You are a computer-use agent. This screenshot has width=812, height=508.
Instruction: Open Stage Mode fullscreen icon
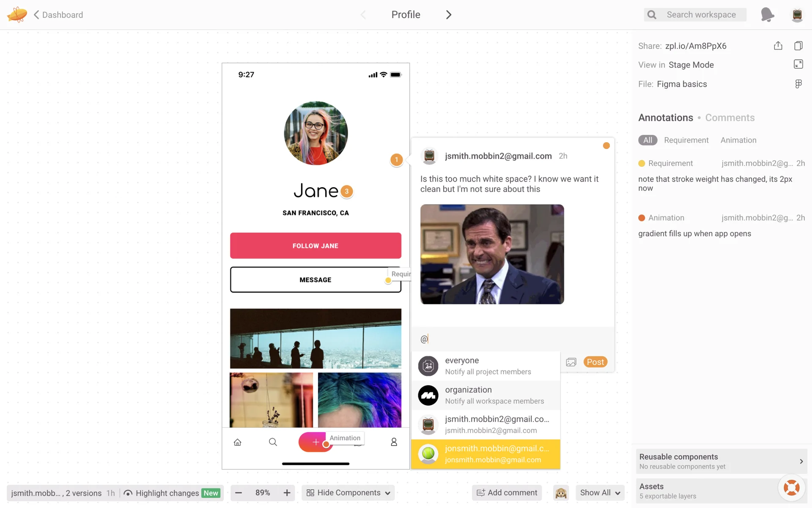798,64
